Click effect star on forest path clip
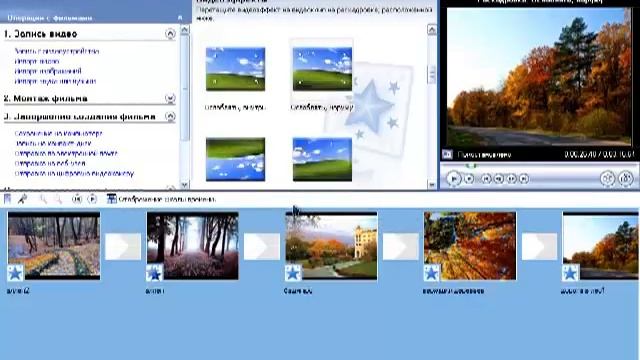Image resolution: width=640 pixels, height=360 pixels. click(x=16, y=273)
